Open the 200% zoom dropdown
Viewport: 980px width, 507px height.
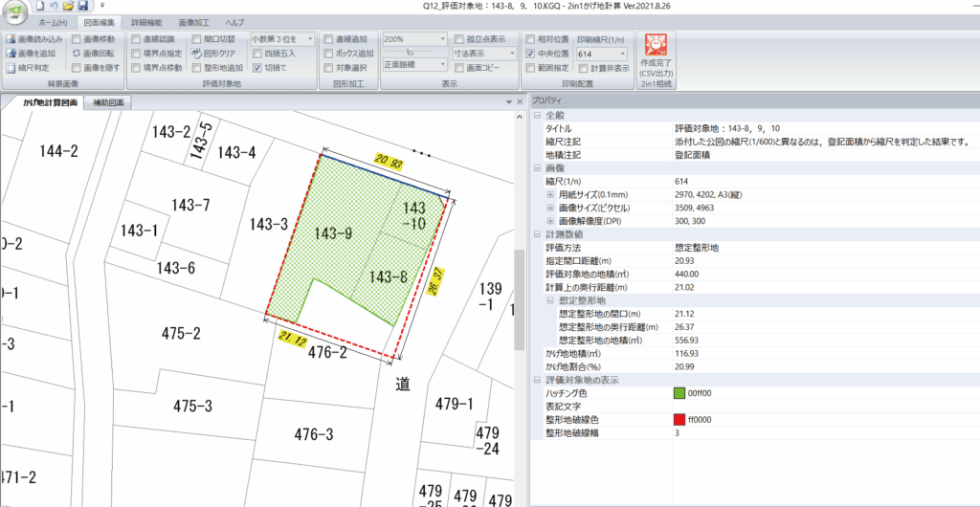[441, 39]
